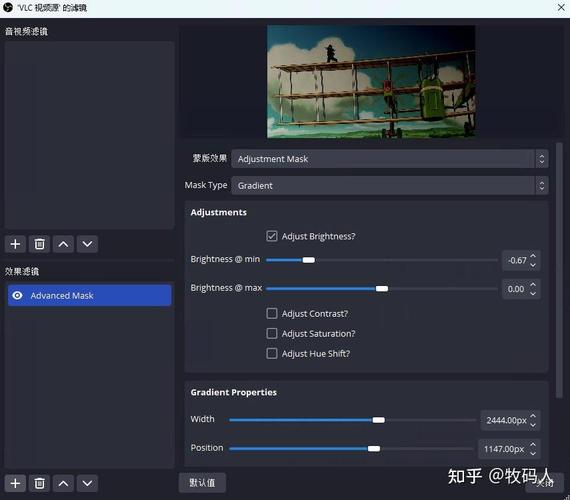Move effect filter down in the list
The width and height of the screenshot is (570, 500).
click(x=87, y=483)
